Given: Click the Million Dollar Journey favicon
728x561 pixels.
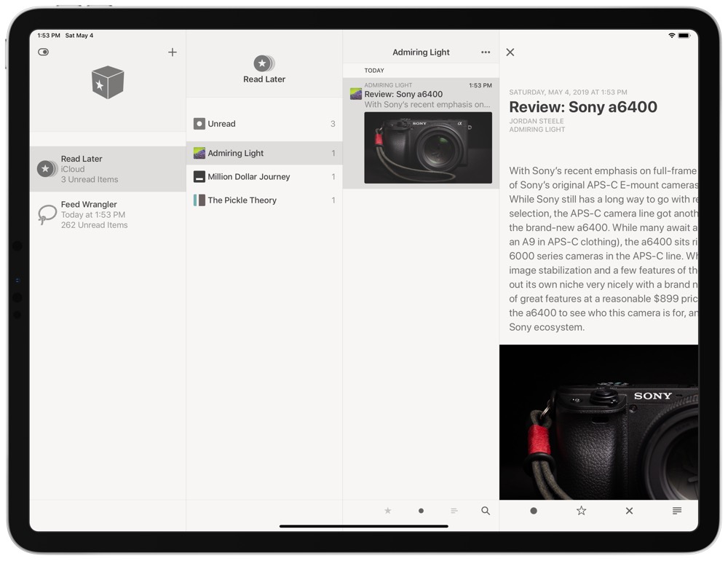Looking at the screenshot, I should tap(199, 176).
